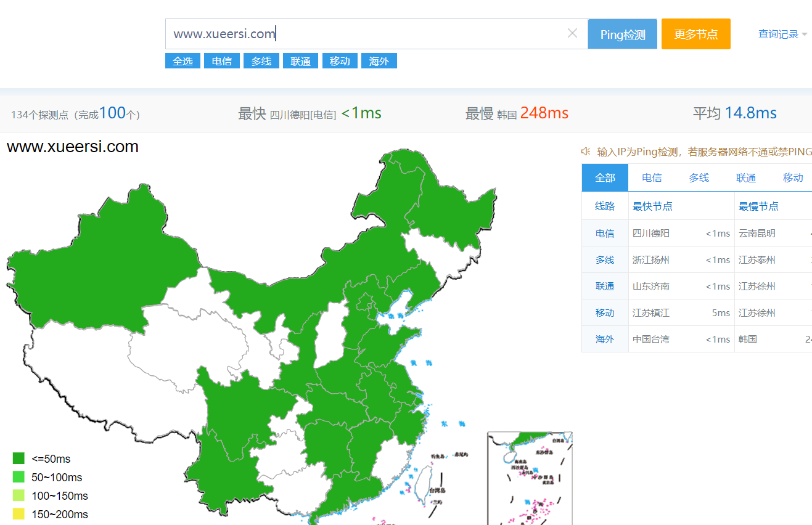Open 更多节点 orange button
This screenshot has height=525, width=812.
[x=696, y=34]
